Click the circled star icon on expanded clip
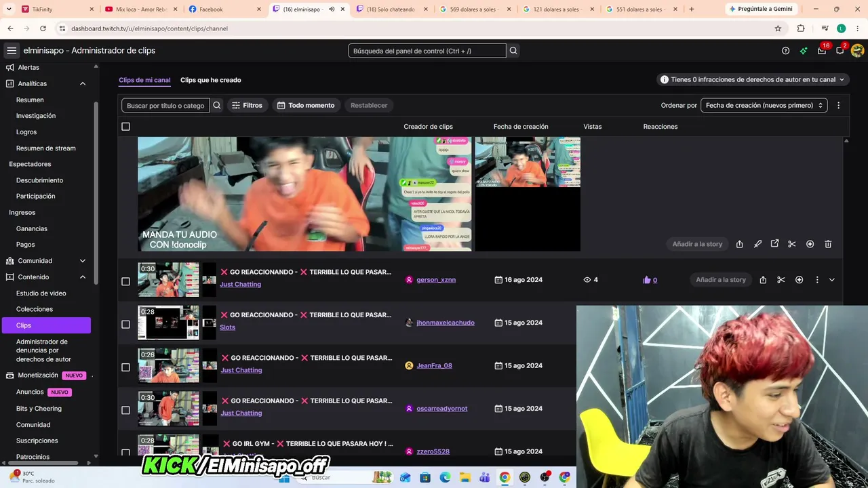868x488 pixels. 810,244
